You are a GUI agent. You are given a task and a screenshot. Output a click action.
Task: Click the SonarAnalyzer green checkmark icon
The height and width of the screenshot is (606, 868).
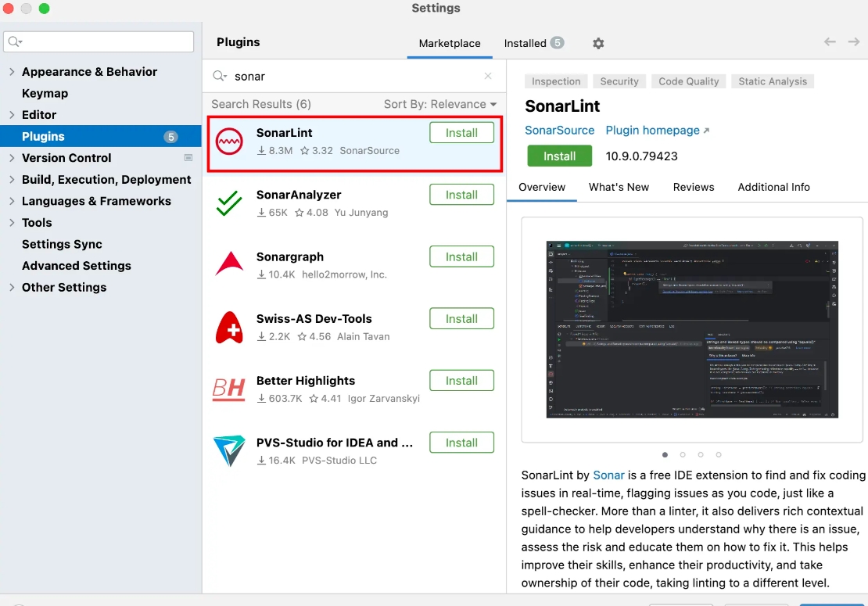tap(229, 203)
